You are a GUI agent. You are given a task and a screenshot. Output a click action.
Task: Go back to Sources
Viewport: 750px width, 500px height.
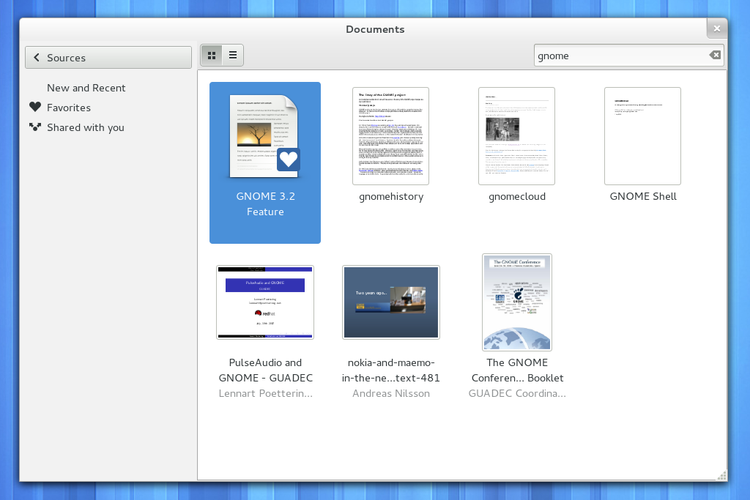[108, 58]
